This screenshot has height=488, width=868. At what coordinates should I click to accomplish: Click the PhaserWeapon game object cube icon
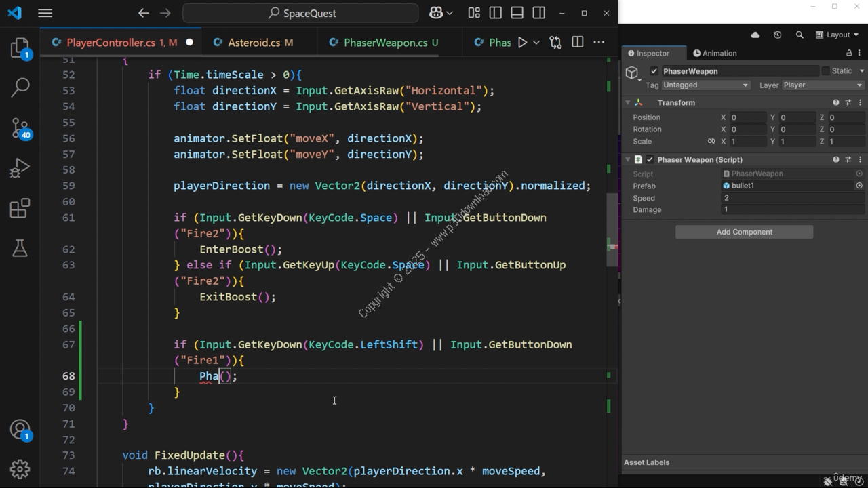click(632, 73)
